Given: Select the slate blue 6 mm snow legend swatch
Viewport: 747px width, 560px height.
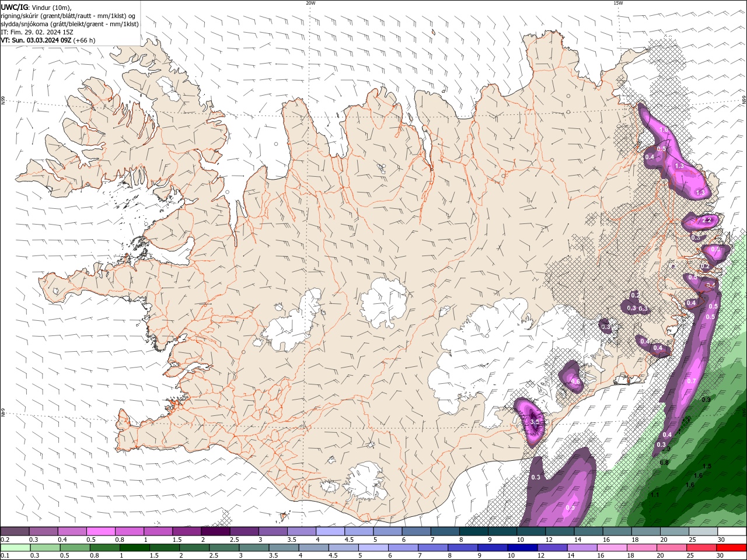Looking at the screenshot, I should 416,531.
